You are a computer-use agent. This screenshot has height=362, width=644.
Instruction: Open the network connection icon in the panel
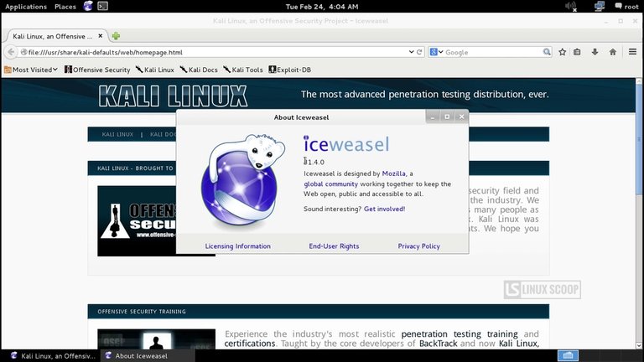click(599, 7)
